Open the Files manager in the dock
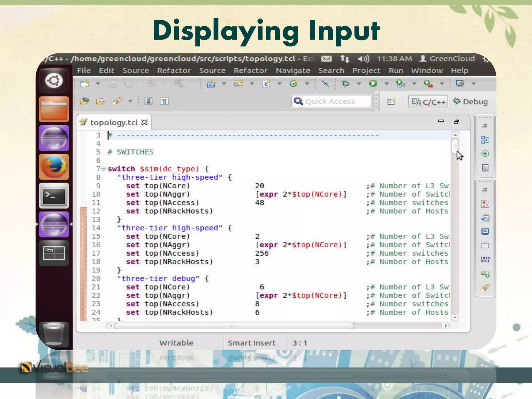 tap(54, 109)
